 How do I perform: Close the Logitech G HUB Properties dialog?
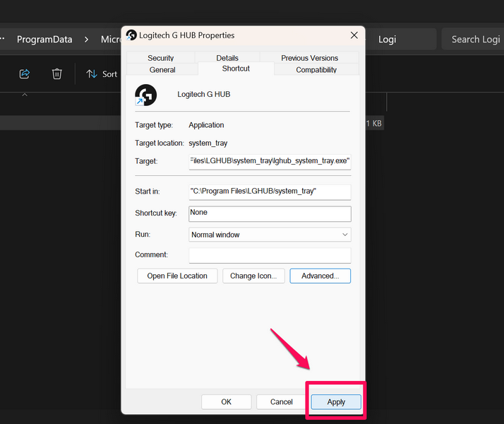pyautogui.click(x=354, y=35)
